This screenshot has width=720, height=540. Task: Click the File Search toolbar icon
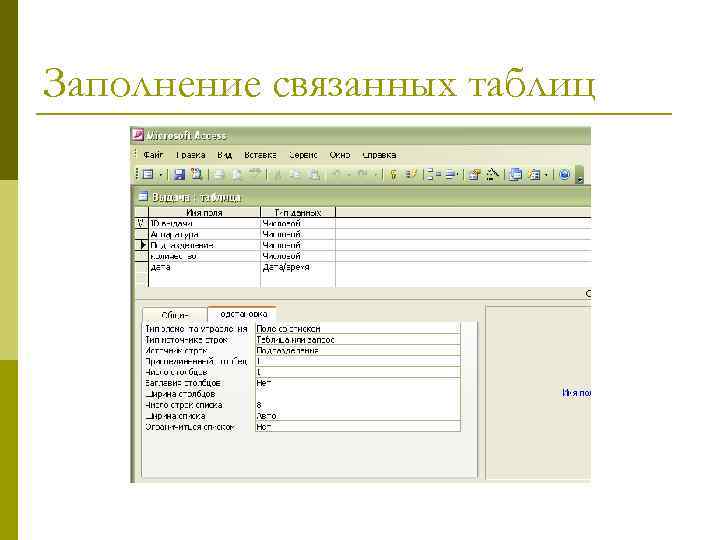click(197, 174)
